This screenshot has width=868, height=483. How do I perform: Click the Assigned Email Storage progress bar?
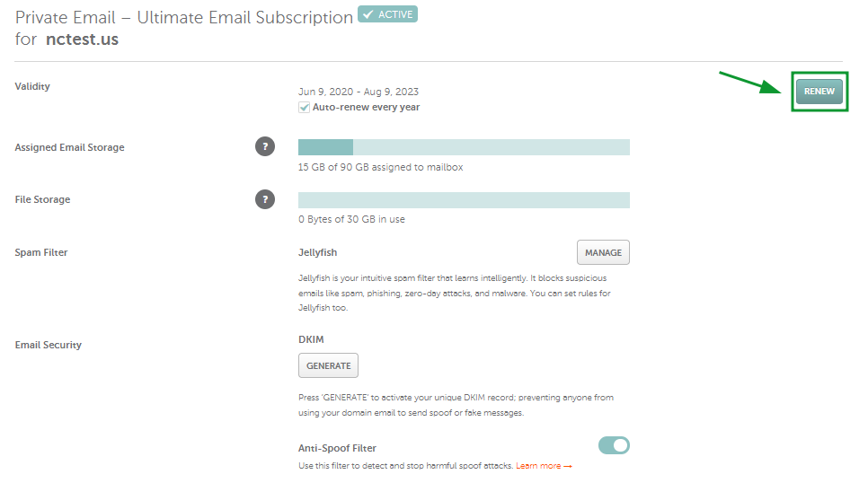(464, 147)
